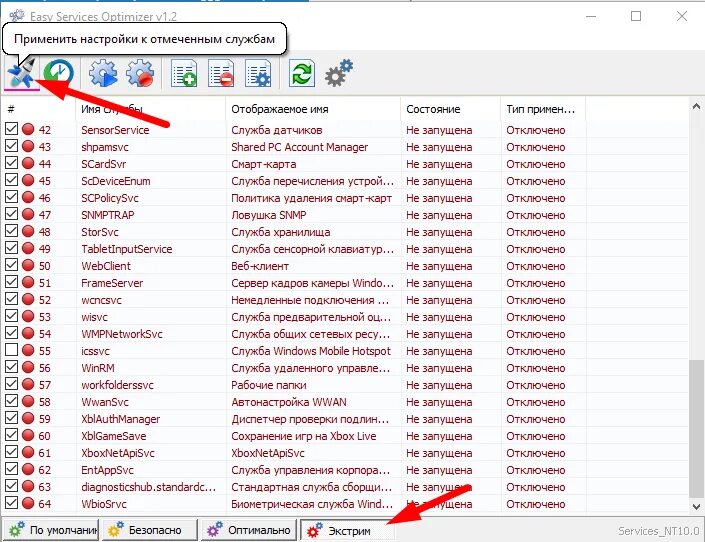Select the Экстрим preset tab

point(348,530)
